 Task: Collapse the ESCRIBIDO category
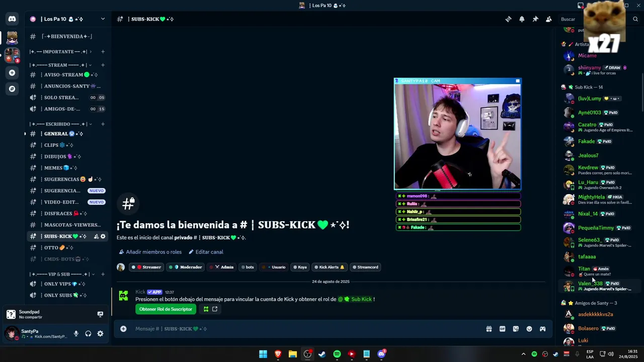click(x=60, y=124)
